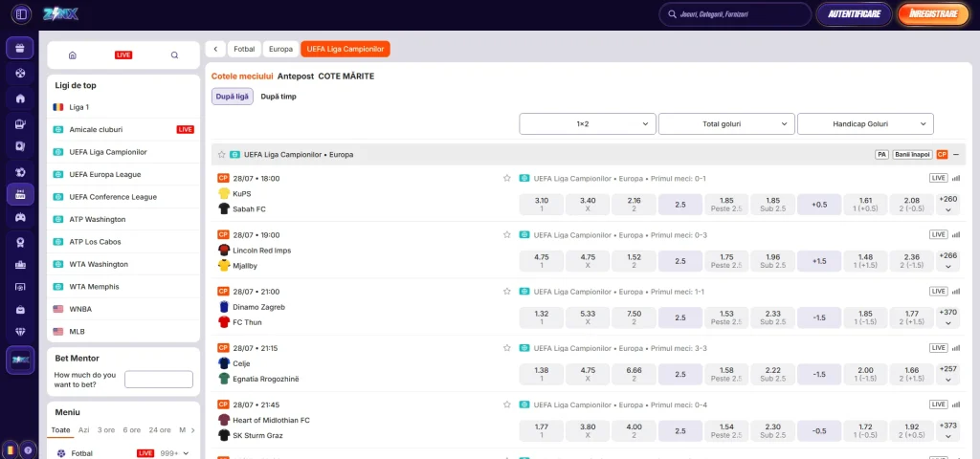Favorite the UEFA Liga Campionilor league star
The height and width of the screenshot is (459, 980).
point(221,154)
